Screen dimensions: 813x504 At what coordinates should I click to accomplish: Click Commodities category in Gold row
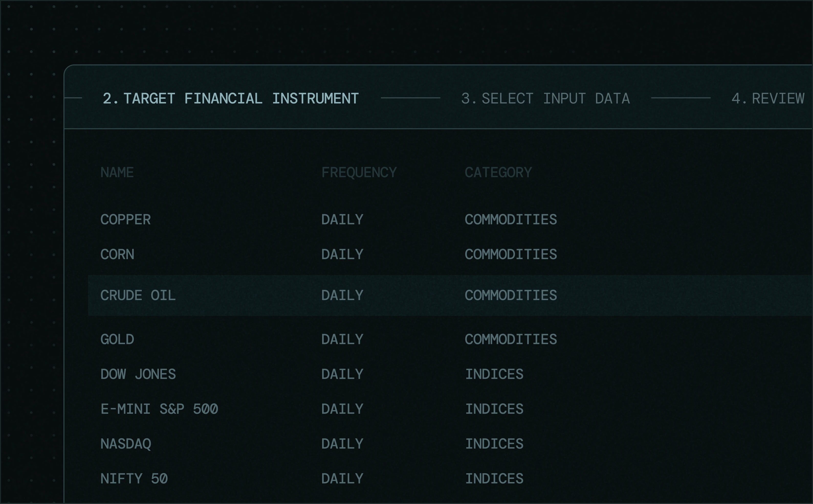511,339
